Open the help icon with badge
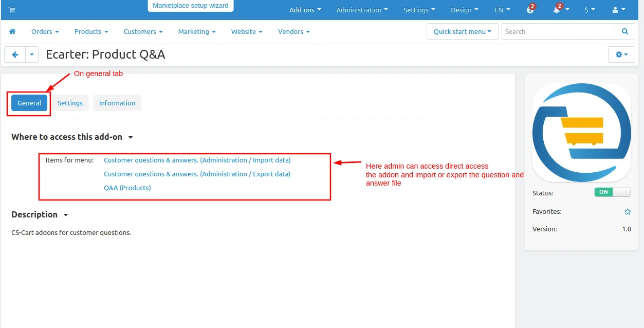Screen dimensions: 644x328 (x=531, y=9)
